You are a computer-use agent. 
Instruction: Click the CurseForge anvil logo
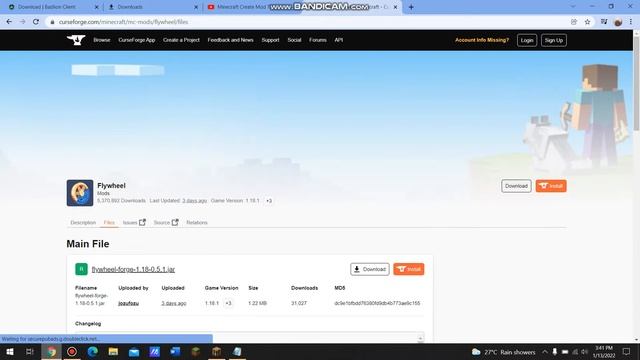tap(76, 40)
